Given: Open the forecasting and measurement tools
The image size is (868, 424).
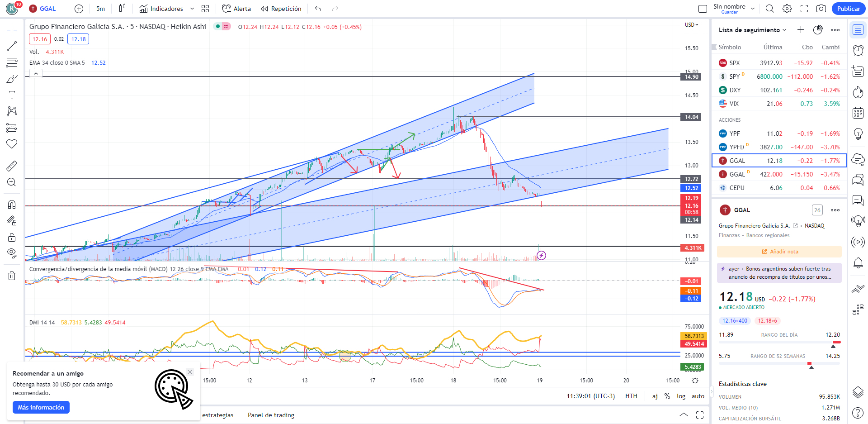Looking at the screenshot, I should coord(12,128).
